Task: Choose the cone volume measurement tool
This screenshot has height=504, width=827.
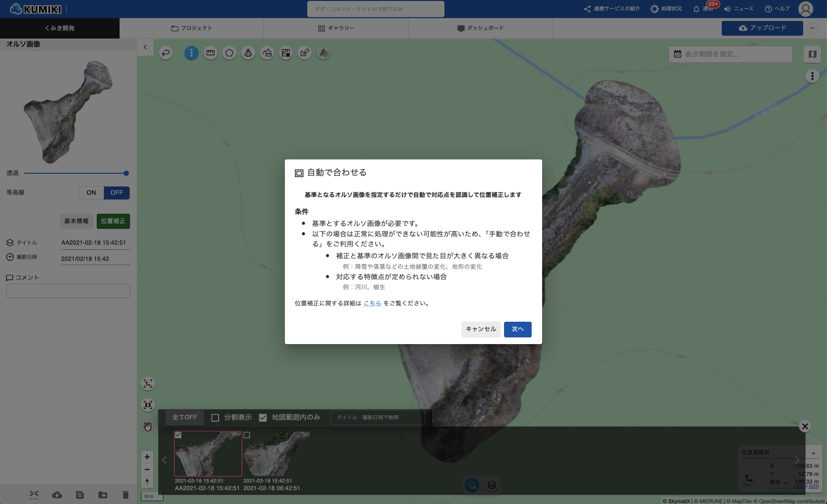Action: pos(248,53)
